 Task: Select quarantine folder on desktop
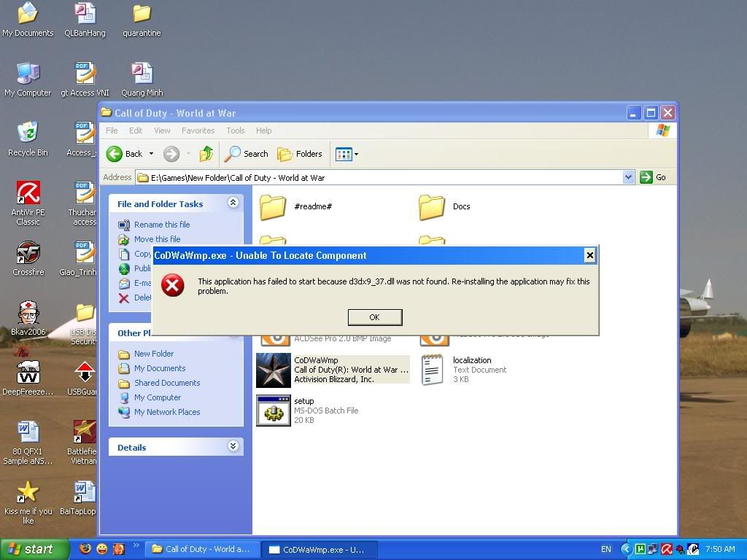pyautogui.click(x=142, y=20)
